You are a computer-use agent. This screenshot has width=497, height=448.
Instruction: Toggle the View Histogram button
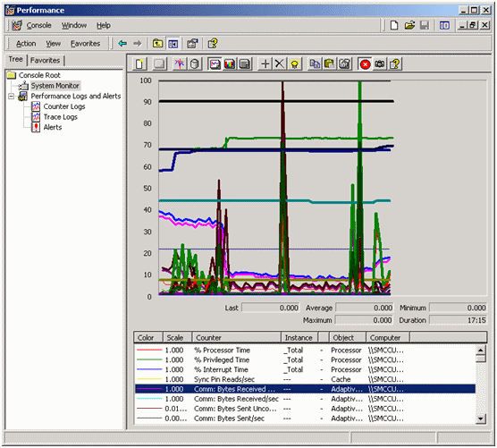[230, 64]
